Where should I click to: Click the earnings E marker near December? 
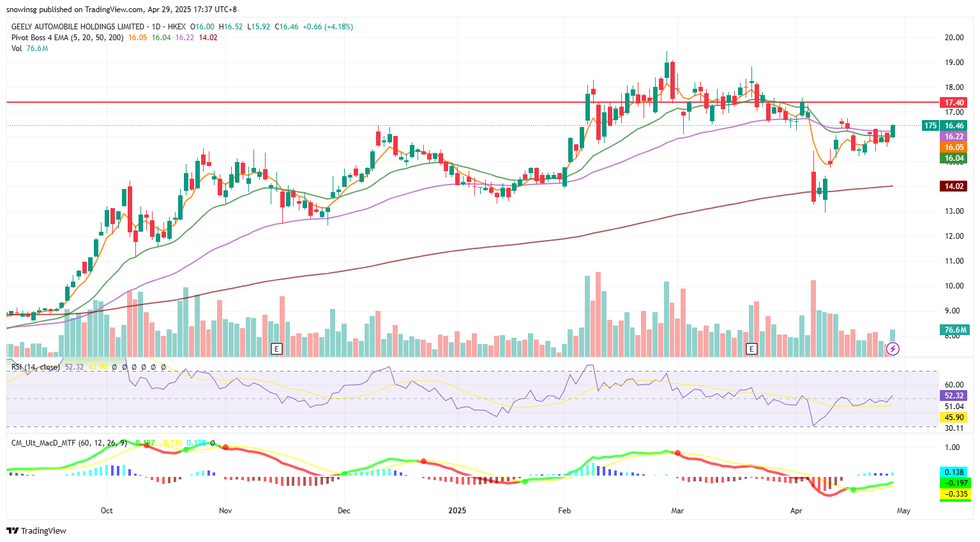click(276, 349)
